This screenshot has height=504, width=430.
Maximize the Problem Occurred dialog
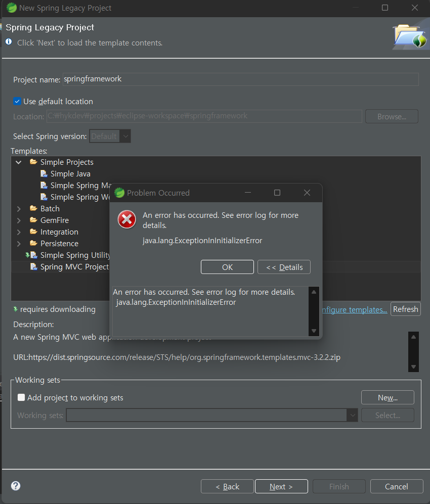277,193
